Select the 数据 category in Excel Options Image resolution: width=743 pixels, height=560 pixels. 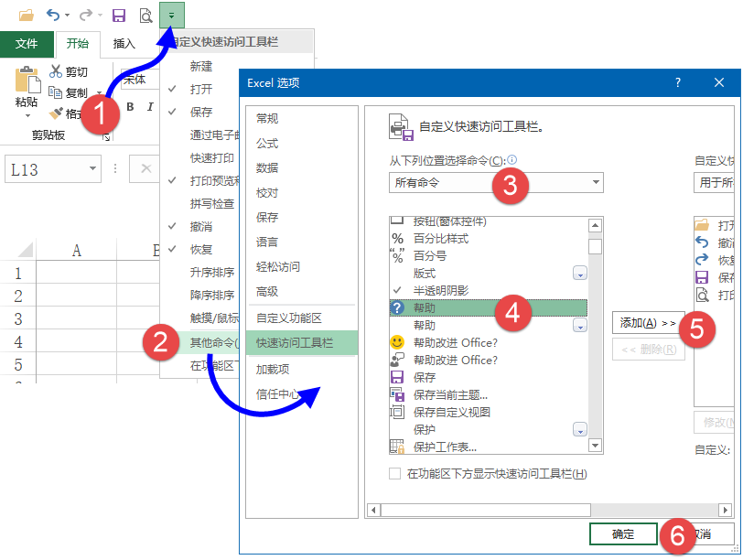(x=267, y=167)
